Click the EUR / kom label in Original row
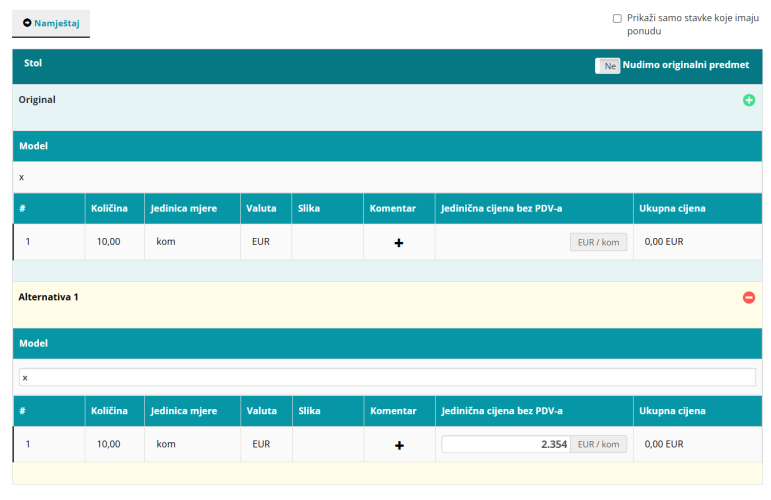The image size is (771, 500). (598, 242)
